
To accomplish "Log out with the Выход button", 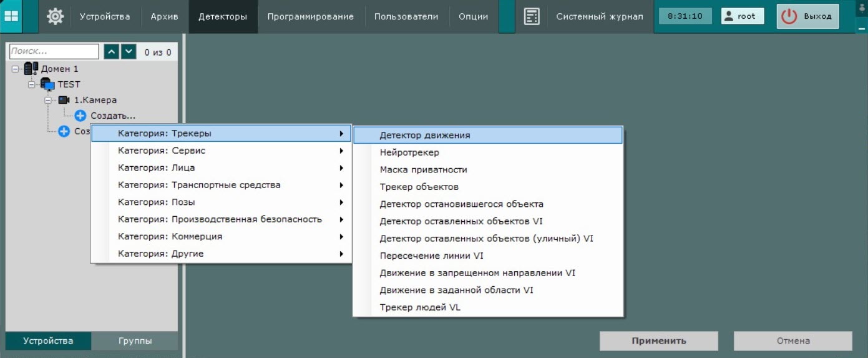I will (807, 16).
